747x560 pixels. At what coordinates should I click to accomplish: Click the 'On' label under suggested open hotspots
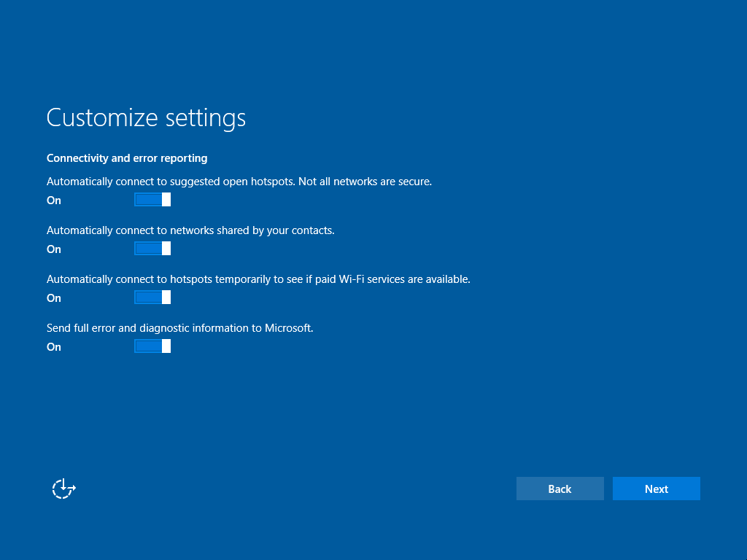point(54,201)
